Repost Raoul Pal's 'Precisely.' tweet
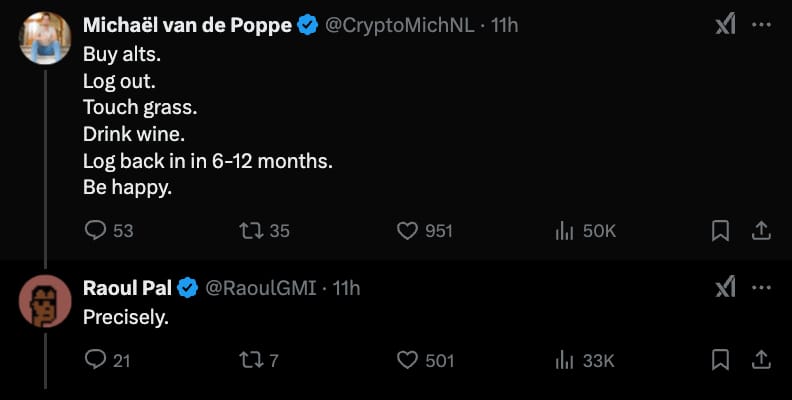The image size is (792, 400). pos(251,360)
